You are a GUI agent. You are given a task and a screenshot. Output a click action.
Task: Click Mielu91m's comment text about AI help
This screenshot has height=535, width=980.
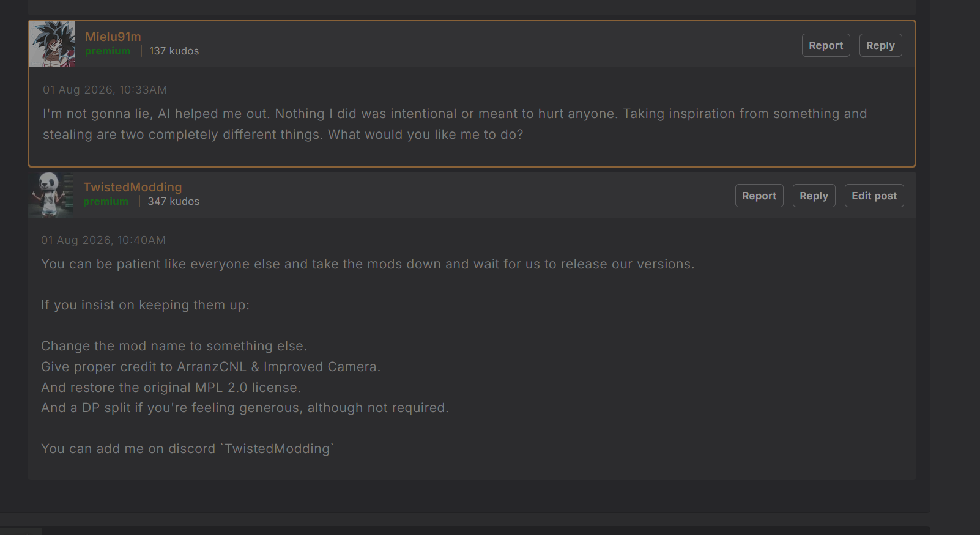coord(455,124)
